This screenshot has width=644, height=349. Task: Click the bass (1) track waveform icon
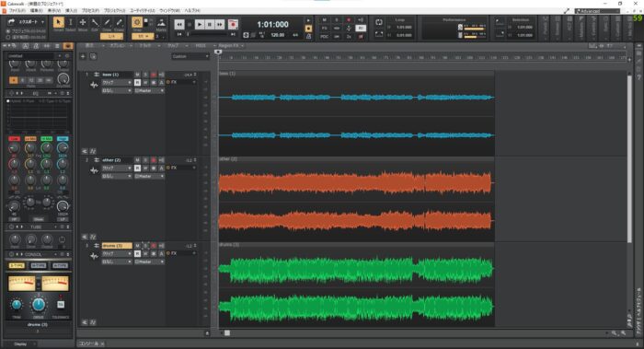pyautogui.click(x=94, y=85)
